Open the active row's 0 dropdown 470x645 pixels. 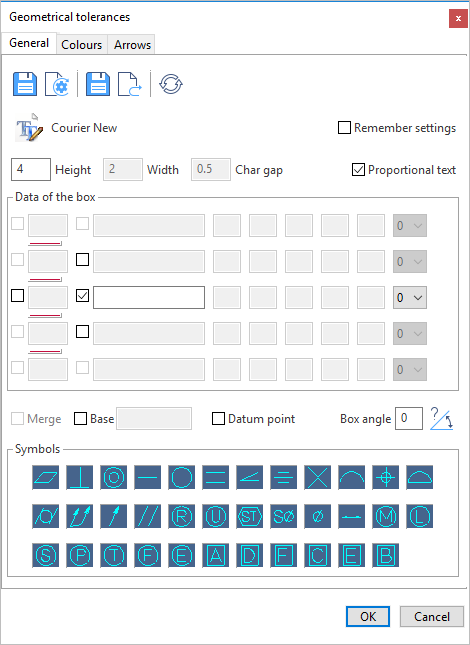(x=410, y=297)
